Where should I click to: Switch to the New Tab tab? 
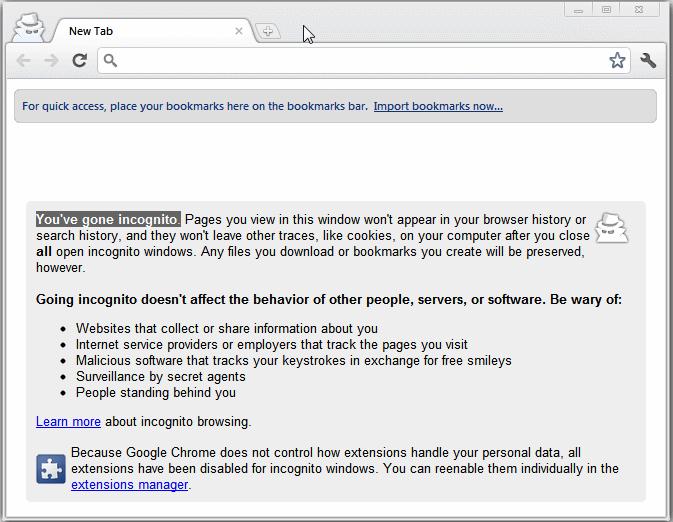tap(140, 31)
